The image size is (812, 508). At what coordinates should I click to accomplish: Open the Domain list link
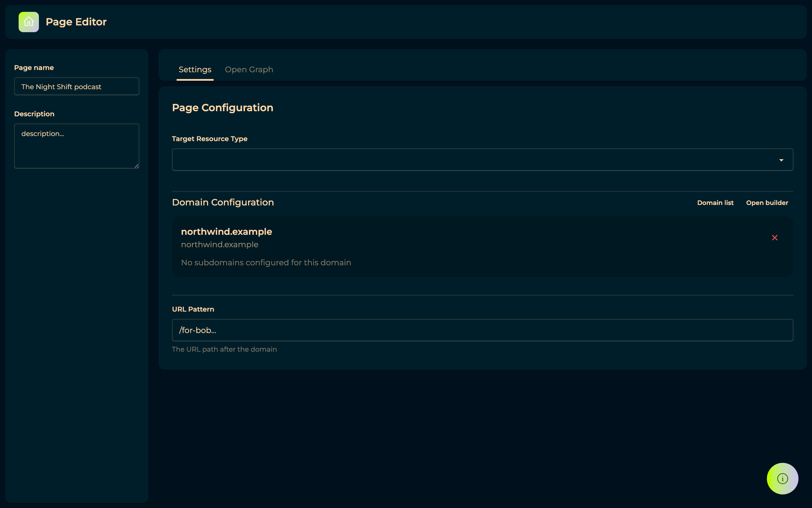(x=715, y=203)
